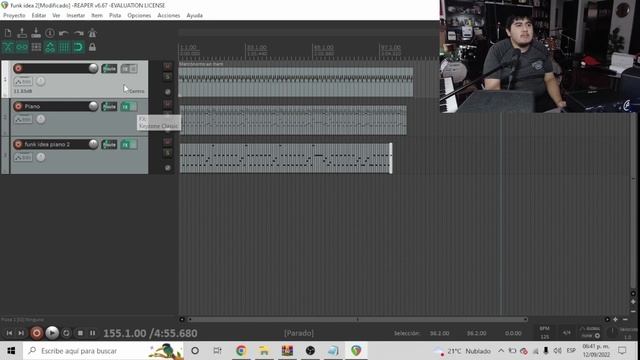Viewport: 640px width, 360px height.
Task: Toggle the snap magnet toolbar icon
Action: [78, 47]
